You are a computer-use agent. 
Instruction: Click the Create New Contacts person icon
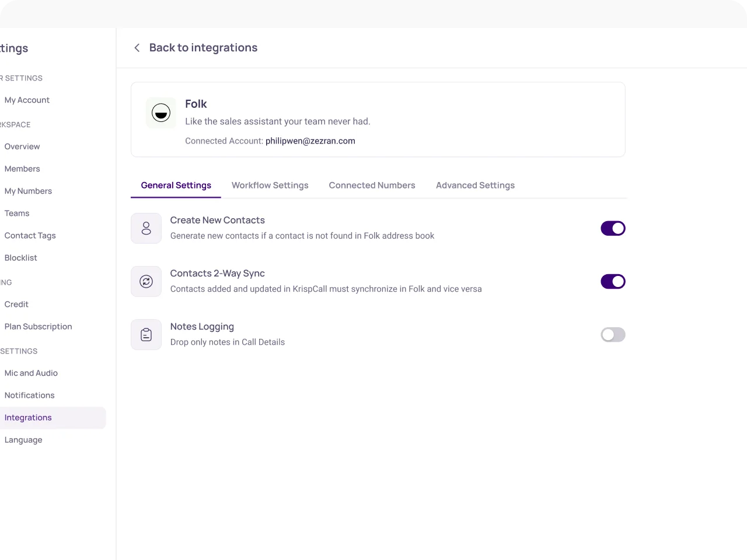(146, 228)
